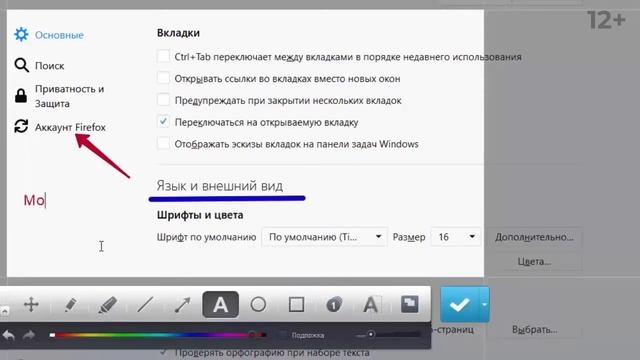Adjust the size slider knob in the toolbar
Screen dimensions: 640x360
pyautogui.click(x=371, y=335)
